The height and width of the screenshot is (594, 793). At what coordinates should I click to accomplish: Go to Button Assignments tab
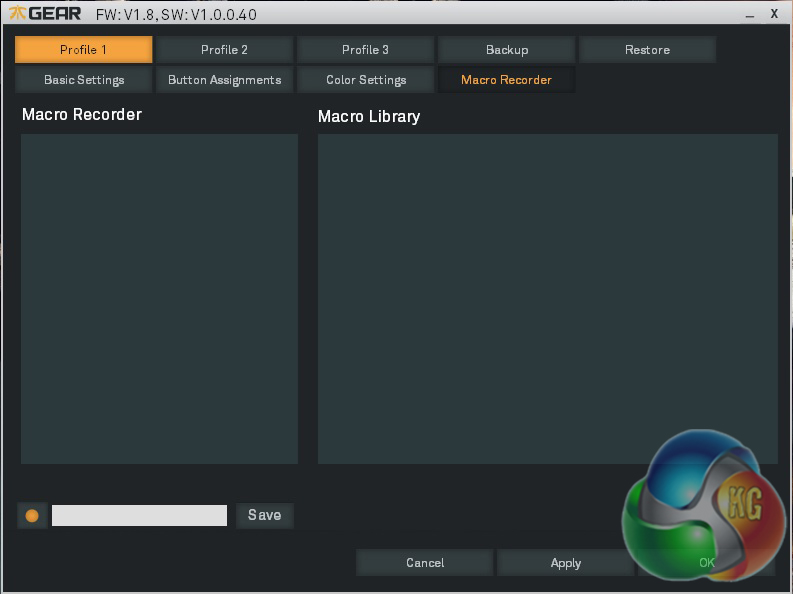[x=225, y=80]
